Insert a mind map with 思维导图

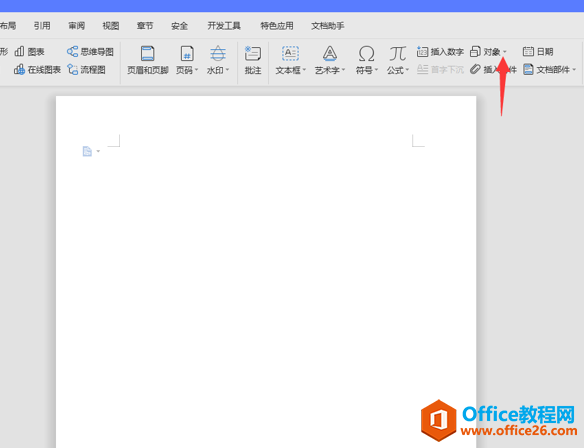[x=91, y=51]
